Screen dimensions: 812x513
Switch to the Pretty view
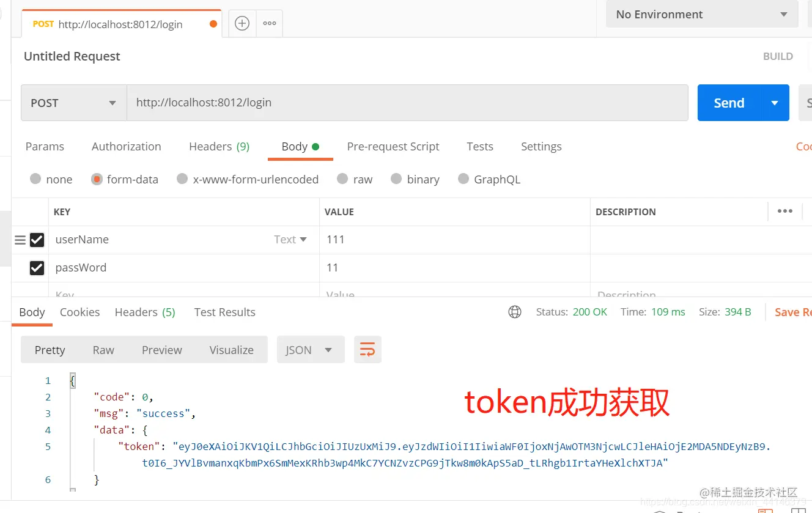tap(50, 350)
